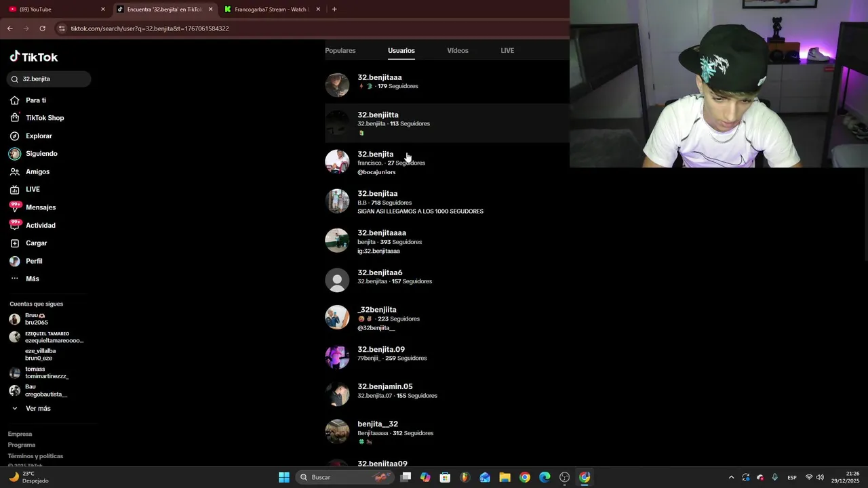Open Task View on taskbar

click(406, 477)
